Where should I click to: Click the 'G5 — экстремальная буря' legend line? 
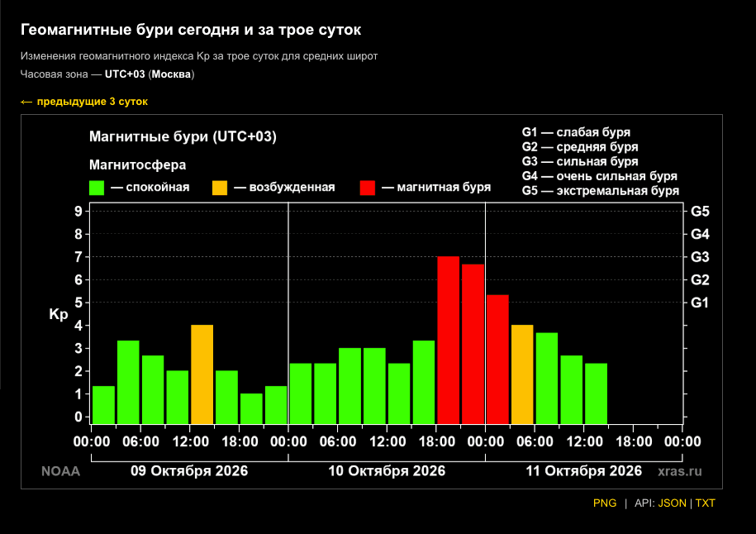pos(601,191)
